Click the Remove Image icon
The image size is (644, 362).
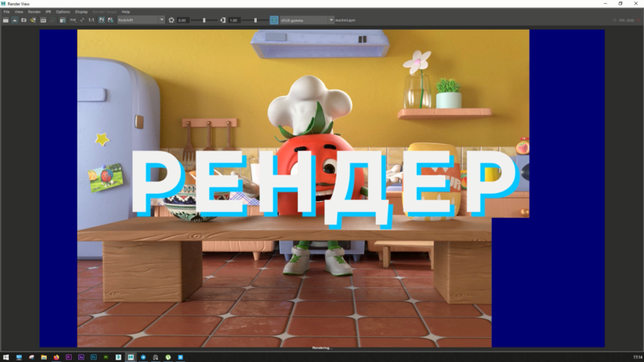pos(110,20)
